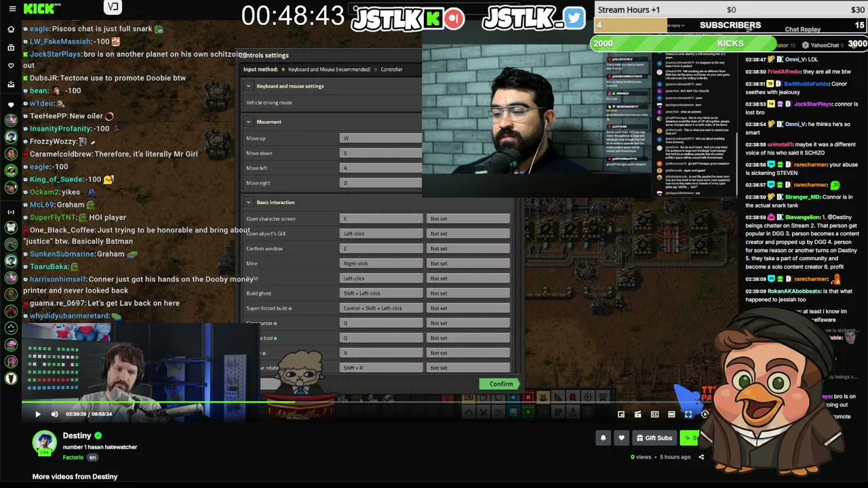Change the Move right key binding D
This screenshot has width=868, height=488.
click(x=380, y=183)
